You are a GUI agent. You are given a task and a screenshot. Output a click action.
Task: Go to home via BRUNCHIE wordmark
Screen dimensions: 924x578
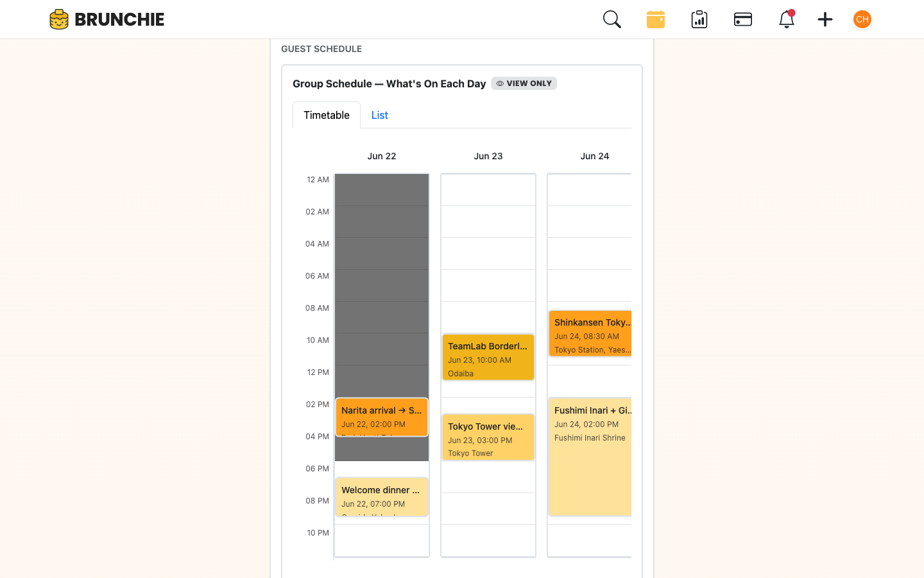(119, 19)
